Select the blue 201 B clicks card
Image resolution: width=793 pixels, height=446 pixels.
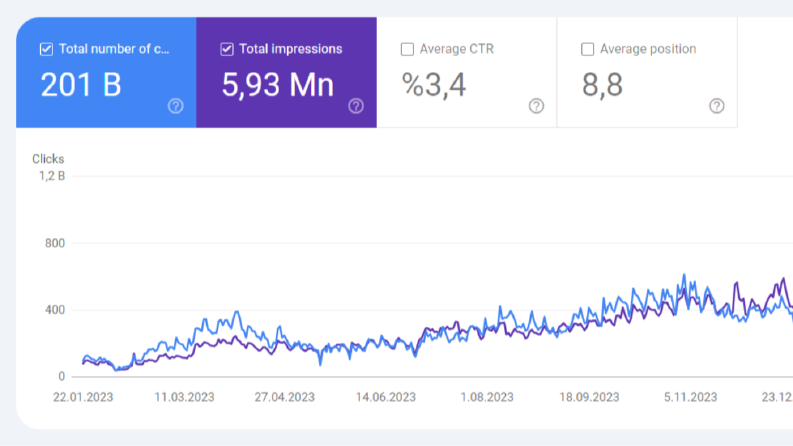[106, 72]
